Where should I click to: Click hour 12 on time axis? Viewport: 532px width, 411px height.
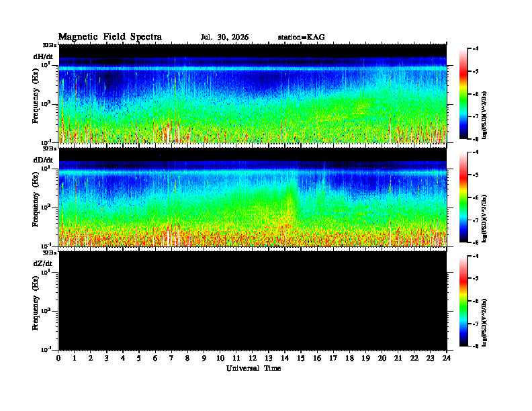click(x=253, y=359)
